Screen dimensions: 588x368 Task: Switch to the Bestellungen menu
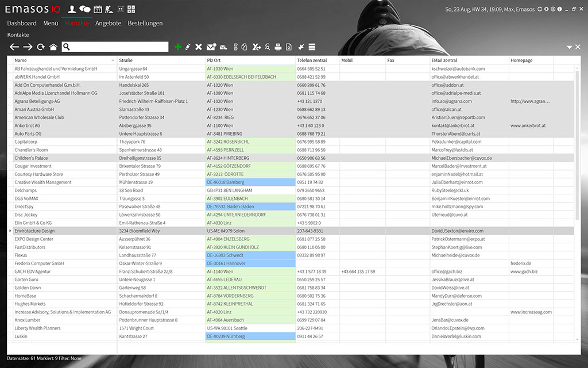(145, 24)
